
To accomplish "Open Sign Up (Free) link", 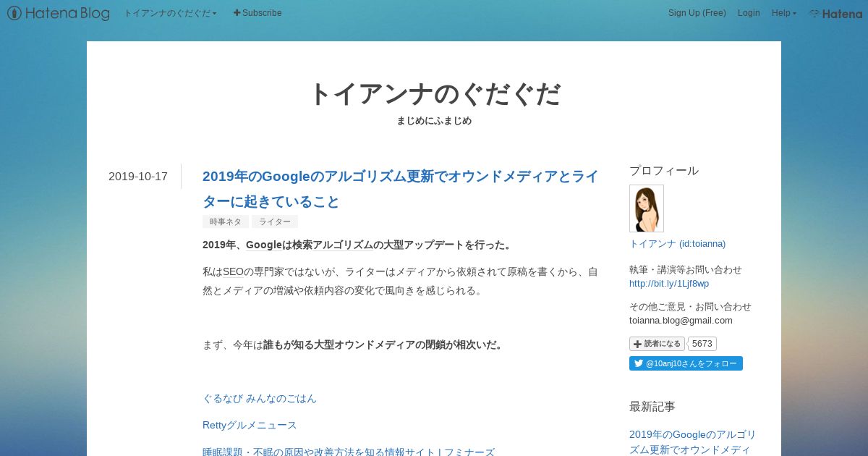I will point(697,13).
